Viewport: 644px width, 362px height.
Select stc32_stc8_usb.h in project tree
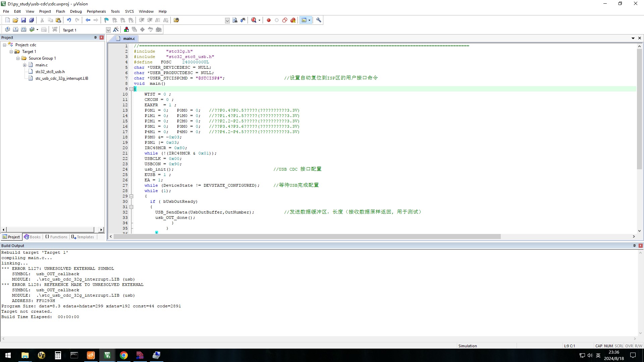(50, 72)
